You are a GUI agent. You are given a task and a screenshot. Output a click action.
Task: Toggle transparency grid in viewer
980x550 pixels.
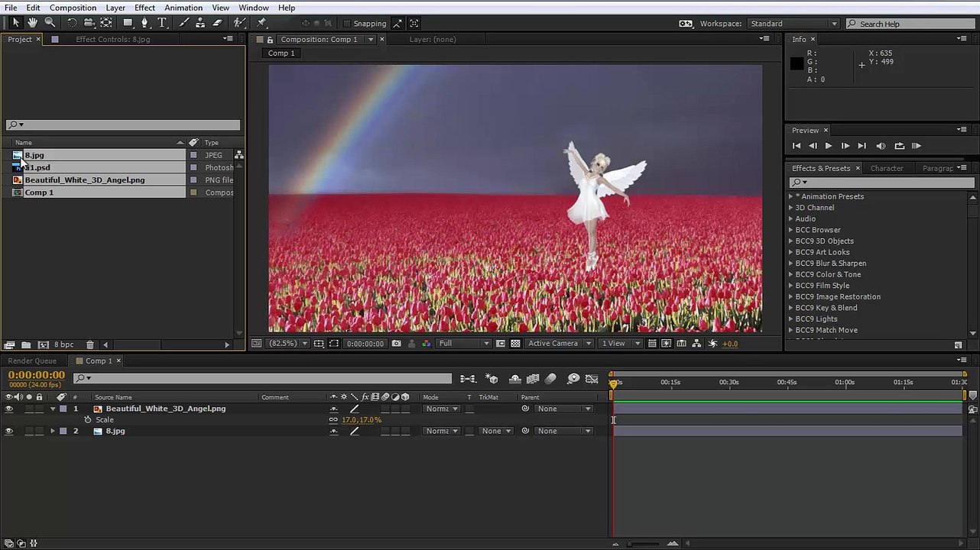click(516, 344)
